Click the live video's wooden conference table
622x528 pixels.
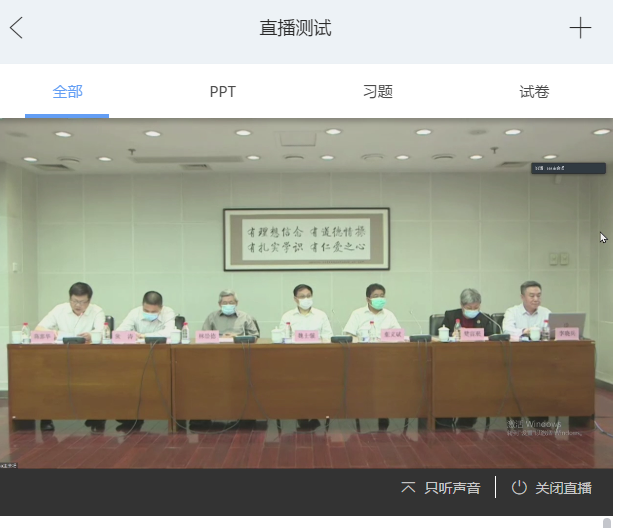pos(300,380)
